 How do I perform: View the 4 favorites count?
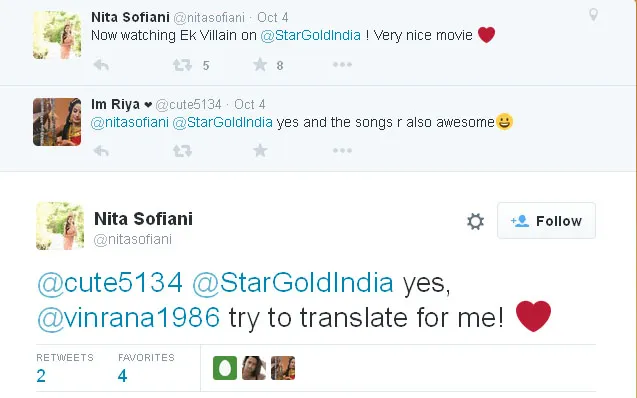[x=122, y=376]
